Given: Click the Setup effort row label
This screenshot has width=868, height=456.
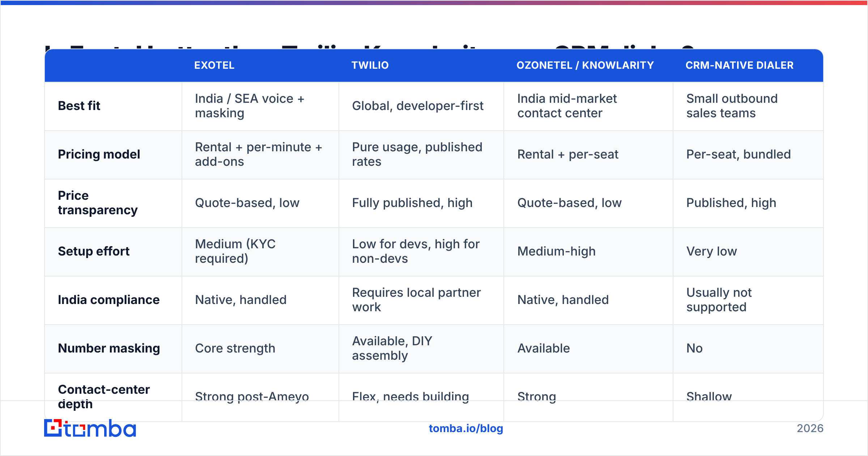Looking at the screenshot, I should click(x=94, y=251).
